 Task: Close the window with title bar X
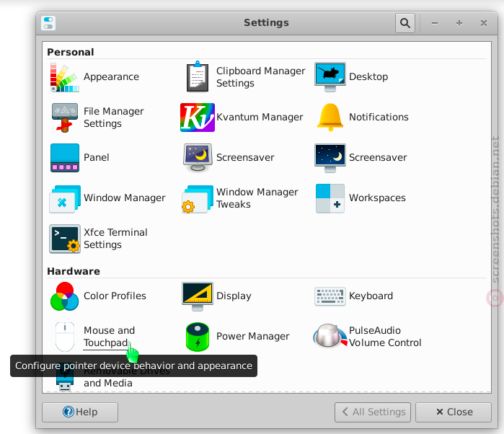[483, 23]
